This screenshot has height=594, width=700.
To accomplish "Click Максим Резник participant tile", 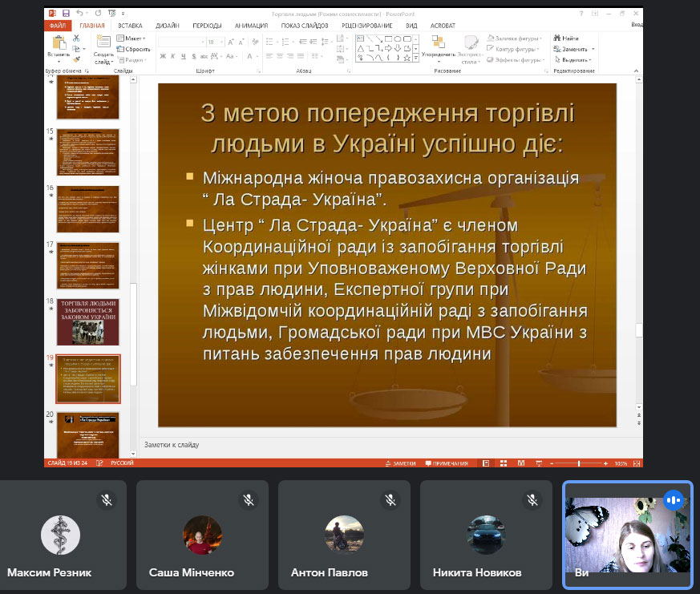I will point(63,535).
